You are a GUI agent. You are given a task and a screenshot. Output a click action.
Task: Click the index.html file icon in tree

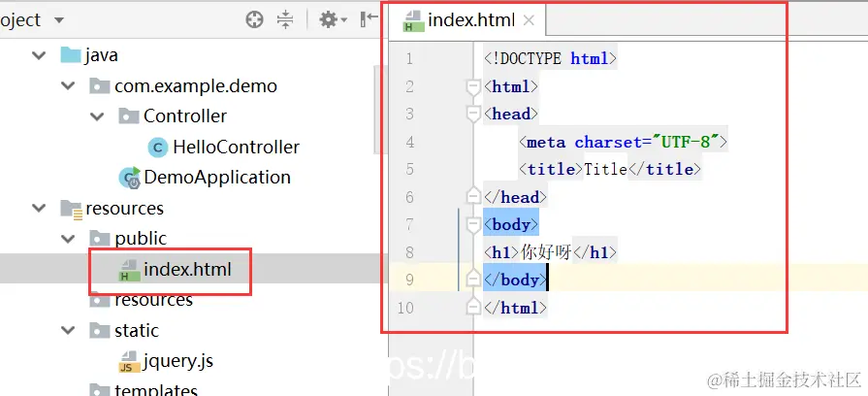pos(130,270)
